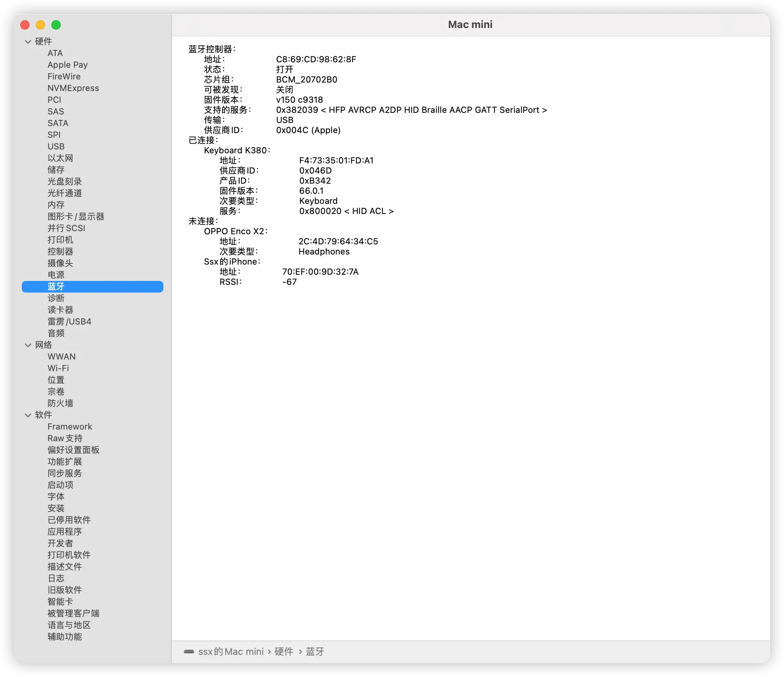
Task: Click the 蓝牙 breadcrumb in path bar
Action: (x=315, y=652)
